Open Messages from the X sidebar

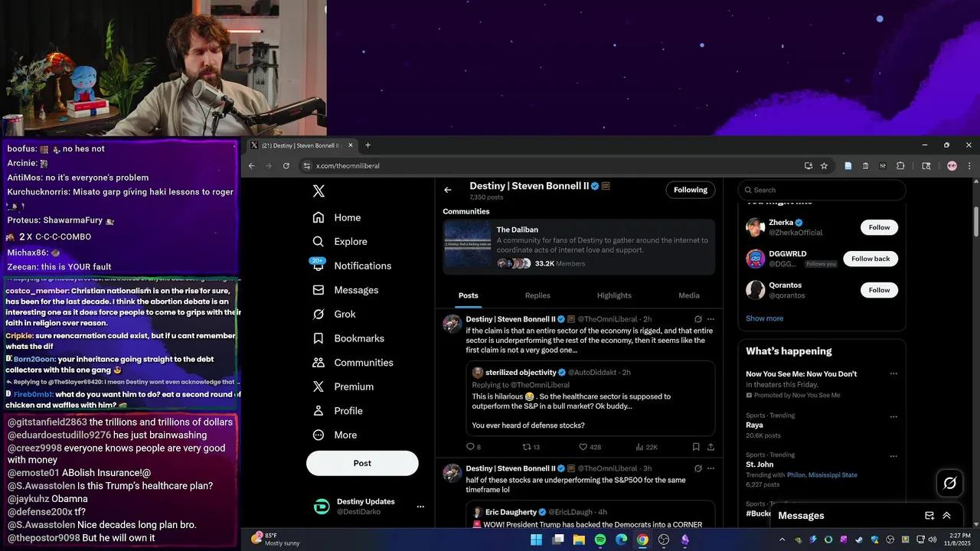(345, 290)
